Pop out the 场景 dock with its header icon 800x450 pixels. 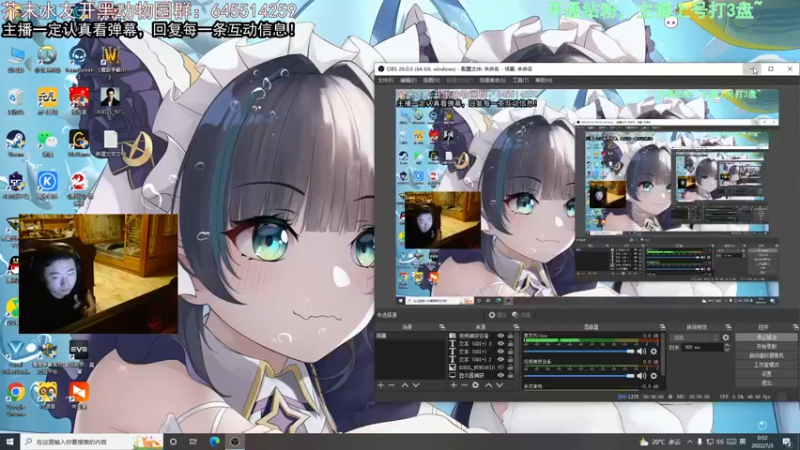[442, 327]
